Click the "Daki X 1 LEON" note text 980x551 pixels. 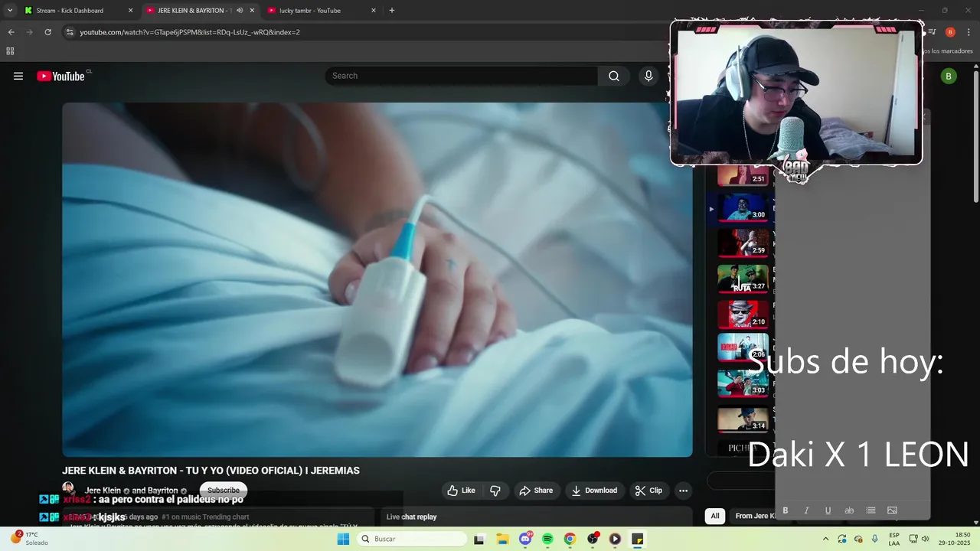858,455
